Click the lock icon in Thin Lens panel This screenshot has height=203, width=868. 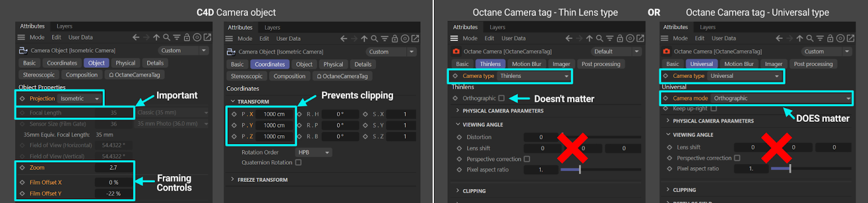[x=620, y=38]
